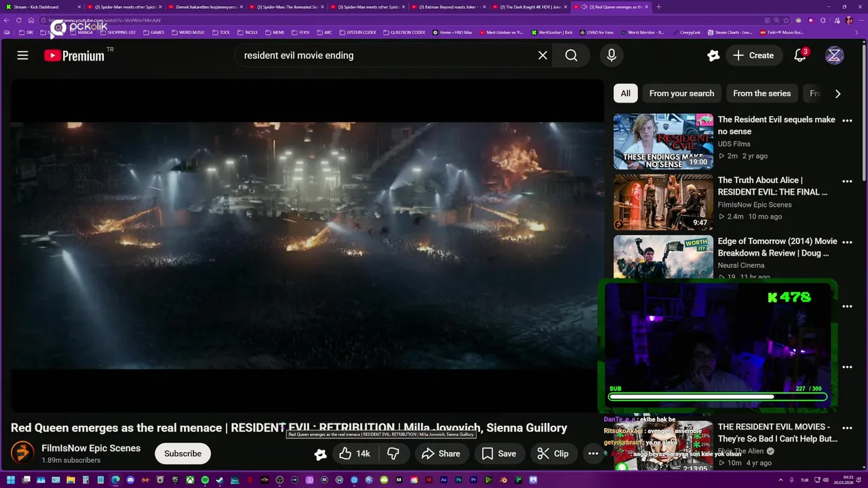868x488 pixels.
Task: Go to the YouTube Premium home logo
Action: (75, 56)
